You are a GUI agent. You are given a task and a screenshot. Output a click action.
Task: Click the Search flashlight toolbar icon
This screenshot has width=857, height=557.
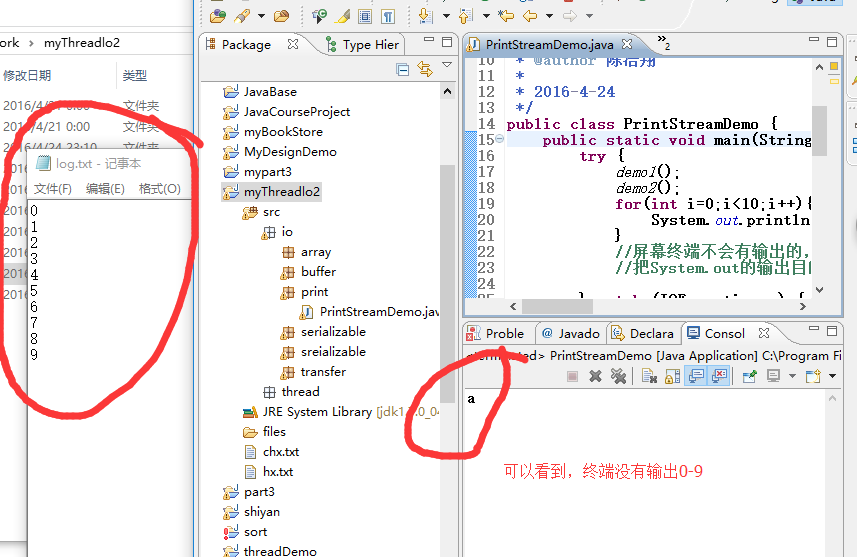[x=242, y=16]
